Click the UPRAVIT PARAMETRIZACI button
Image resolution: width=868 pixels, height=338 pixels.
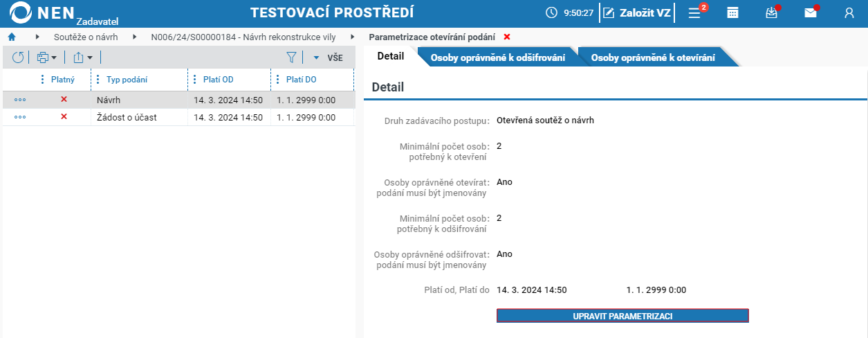[622, 316]
